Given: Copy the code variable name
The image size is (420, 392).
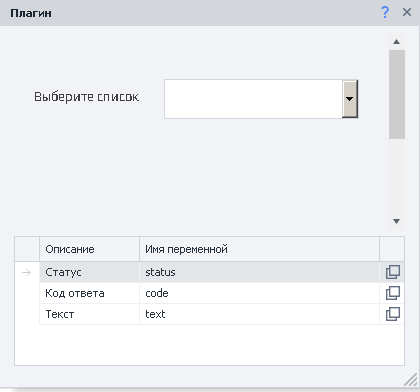Looking at the screenshot, I should click(x=393, y=293).
